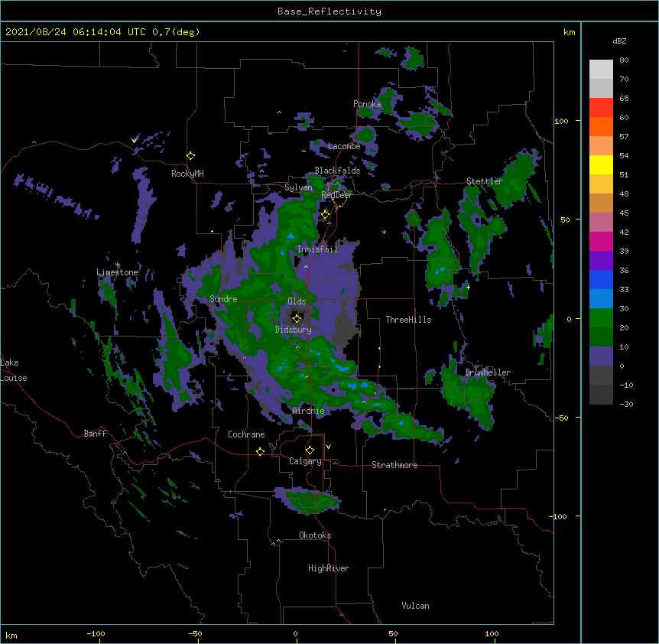Select the HighRiver label
The image size is (659, 644).
(x=329, y=568)
